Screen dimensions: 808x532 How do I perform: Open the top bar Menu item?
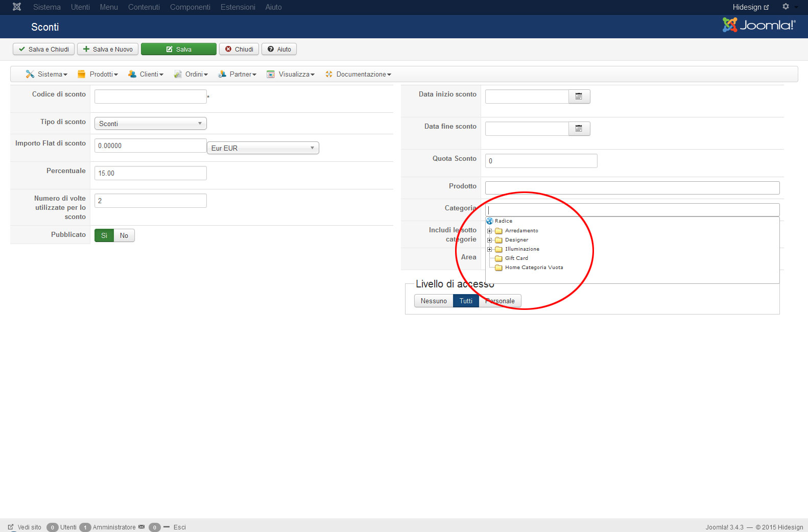[109, 7]
